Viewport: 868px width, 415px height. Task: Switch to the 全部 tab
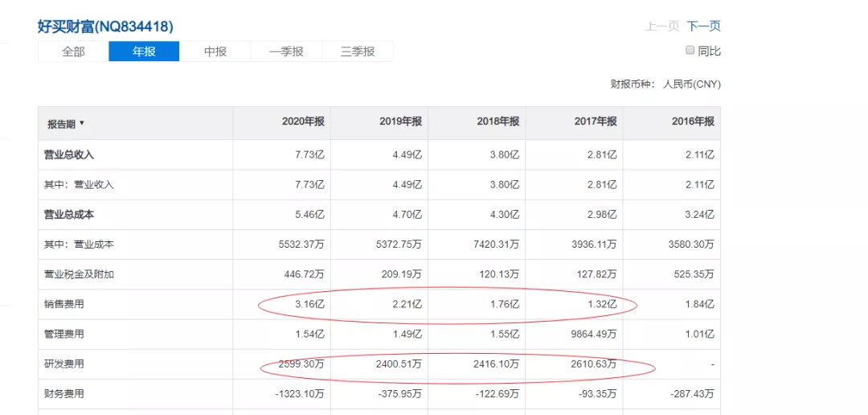pos(73,51)
